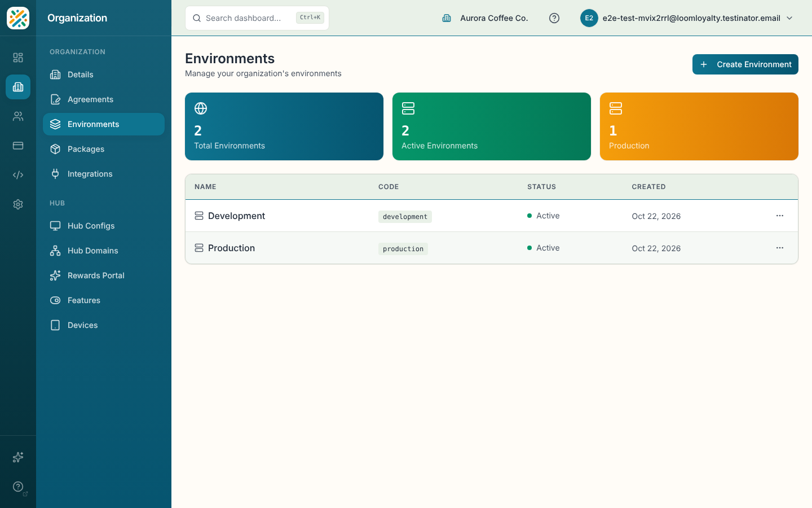Image resolution: width=812 pixels, height=508 pixels.
Task: Open the actions menu for Development row
Action: 780,216
